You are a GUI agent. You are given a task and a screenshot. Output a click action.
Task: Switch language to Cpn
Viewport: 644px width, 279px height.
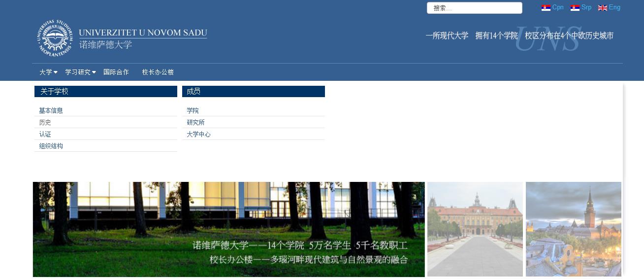(x=558, y=7)
